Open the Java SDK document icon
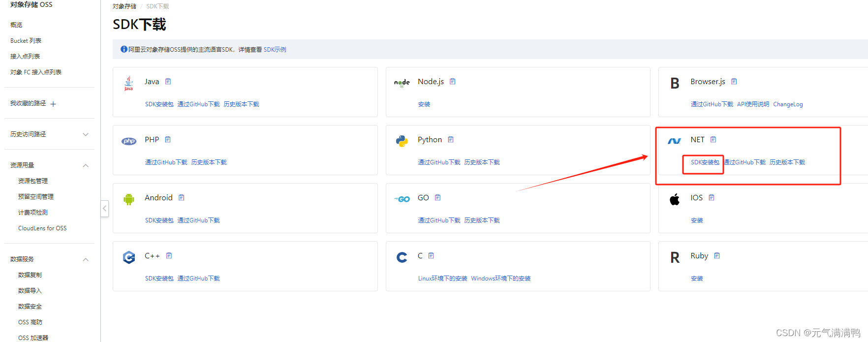Viewport: 868px width, 342px height. 168,82
